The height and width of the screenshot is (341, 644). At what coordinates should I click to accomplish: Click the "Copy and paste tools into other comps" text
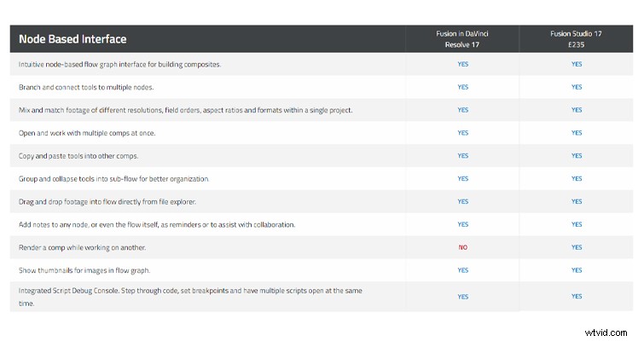click(x=78, y=156)
